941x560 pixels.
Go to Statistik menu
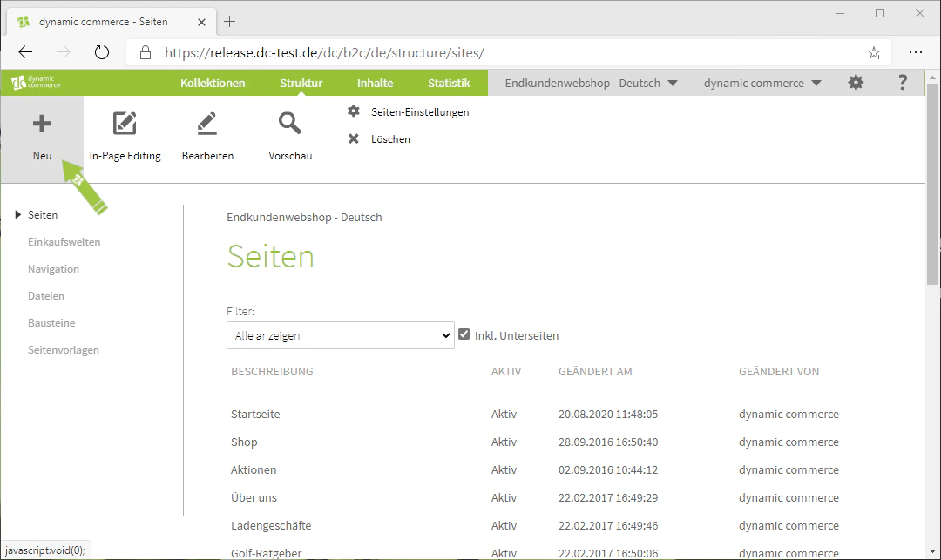pos(449,84)
